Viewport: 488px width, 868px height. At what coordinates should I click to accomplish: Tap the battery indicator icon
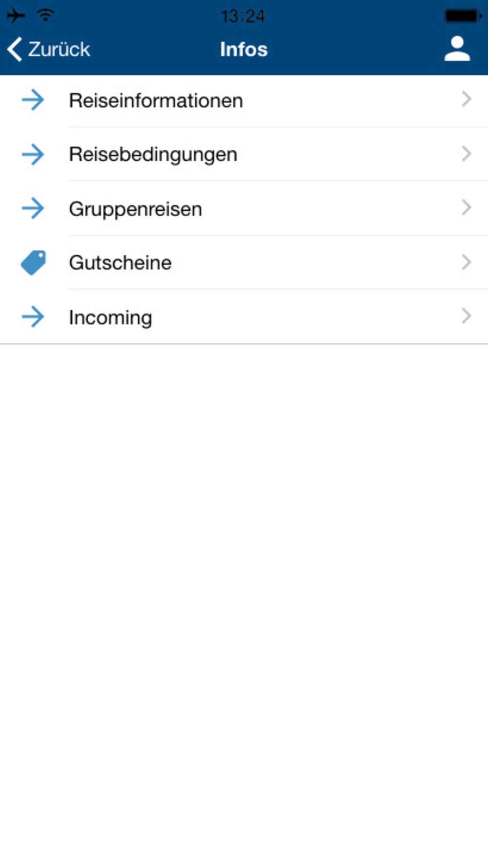click(x=463, y=16)
